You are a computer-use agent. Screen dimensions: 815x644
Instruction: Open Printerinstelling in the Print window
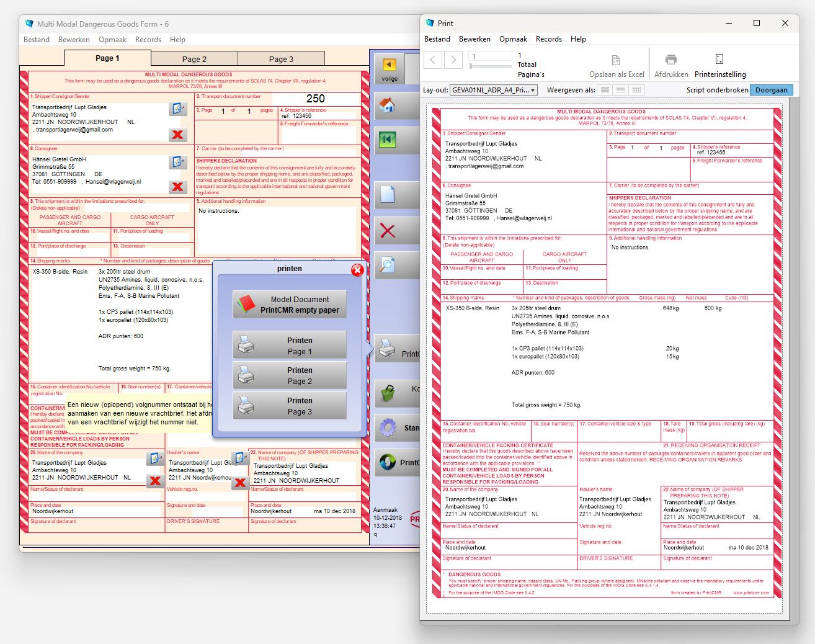coord(719,66)
